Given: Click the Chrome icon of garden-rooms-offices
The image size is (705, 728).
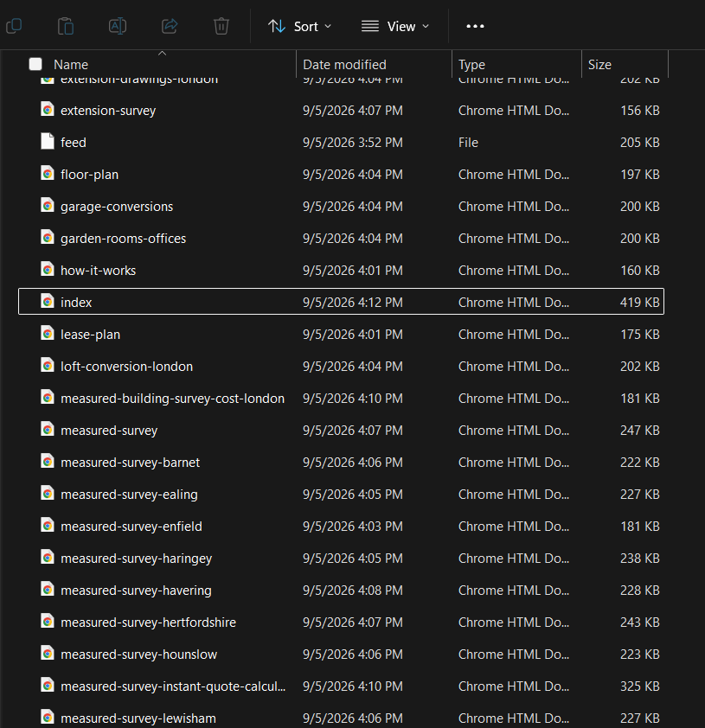Looking at the screenshot, I should point(47,237).
